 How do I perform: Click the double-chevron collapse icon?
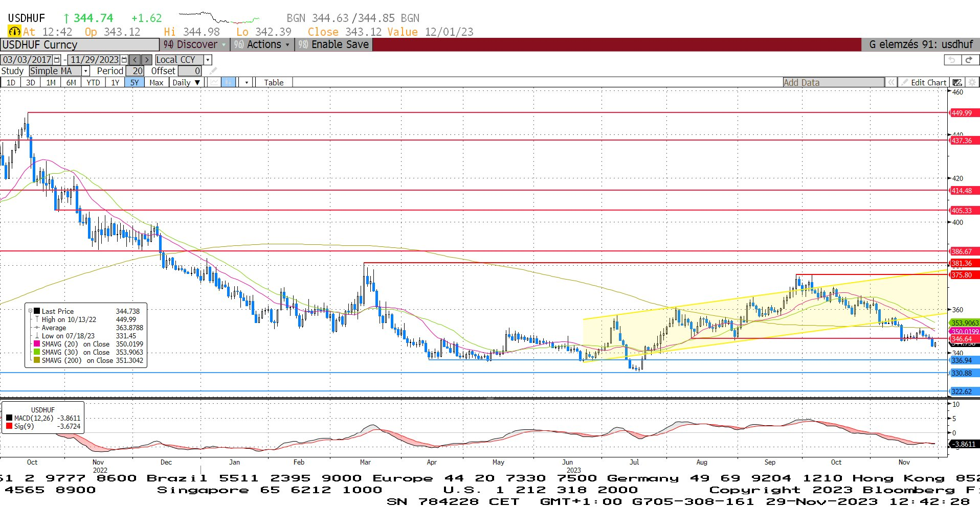pyautogui.click(x=892, y=82)
